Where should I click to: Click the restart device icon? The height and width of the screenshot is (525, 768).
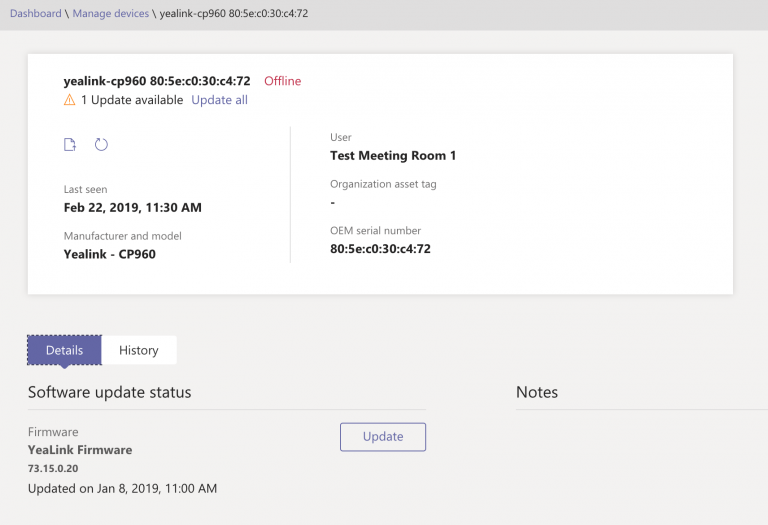click(101, 144)
